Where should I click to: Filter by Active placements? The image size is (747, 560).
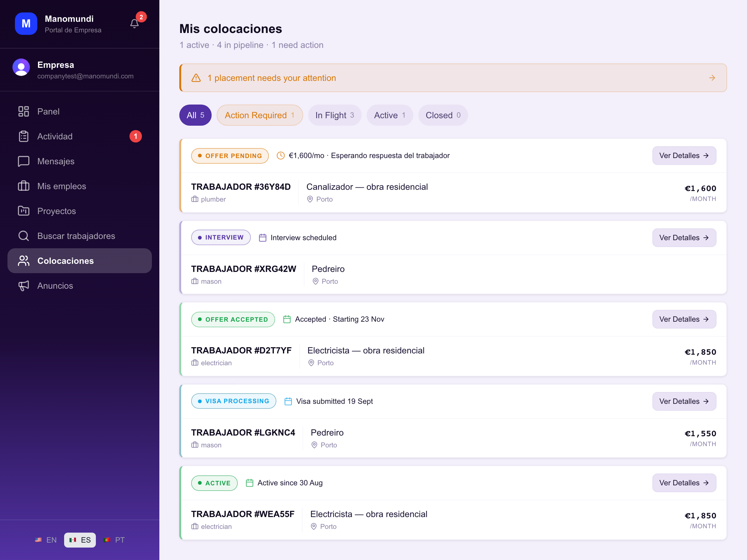390,115
